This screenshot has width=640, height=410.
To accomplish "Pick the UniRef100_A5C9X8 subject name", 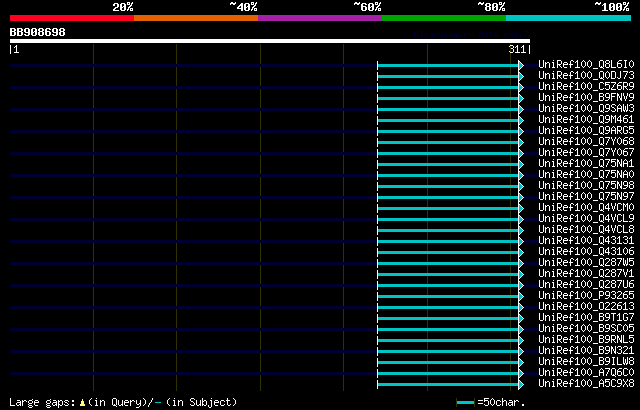I will [586, 384].
